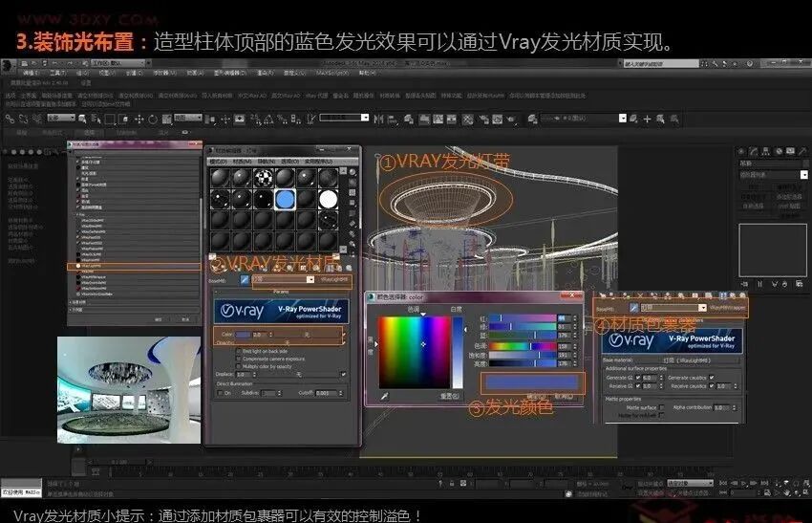Click the Backlight icon beside material samples
The image size is (812, 523).
pyautogui.click(x=353, y=183)
